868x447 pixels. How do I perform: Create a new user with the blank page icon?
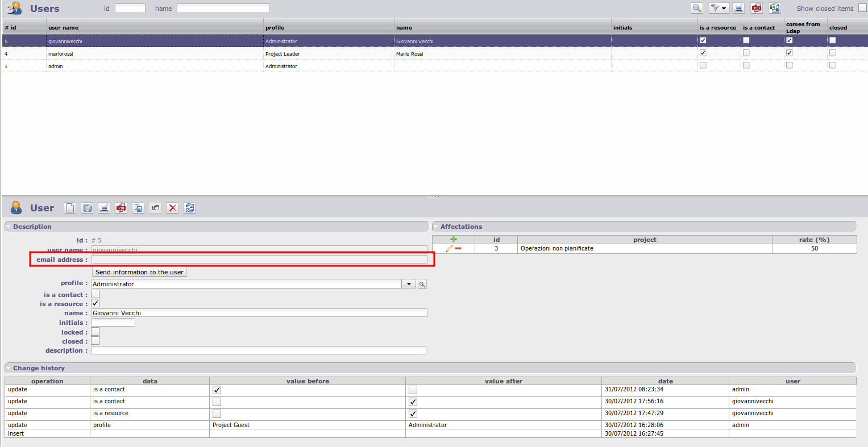(70, 208)
